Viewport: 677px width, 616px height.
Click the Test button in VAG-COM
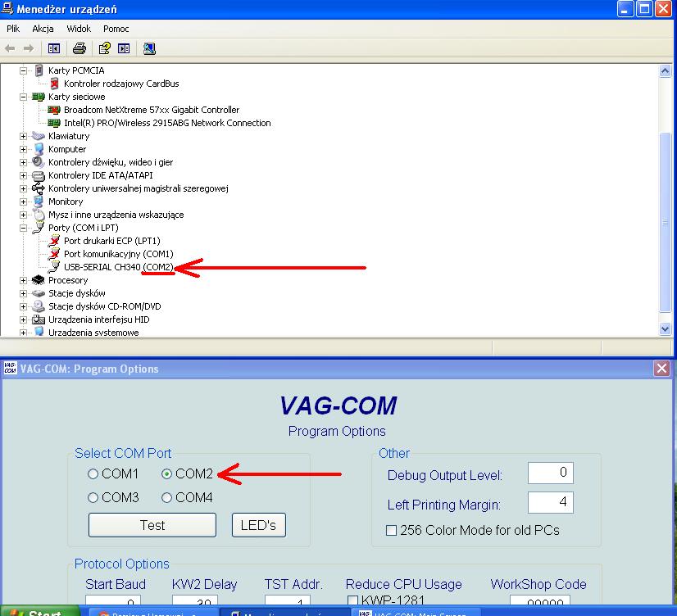pyautogui.click(x=152, y=525)
